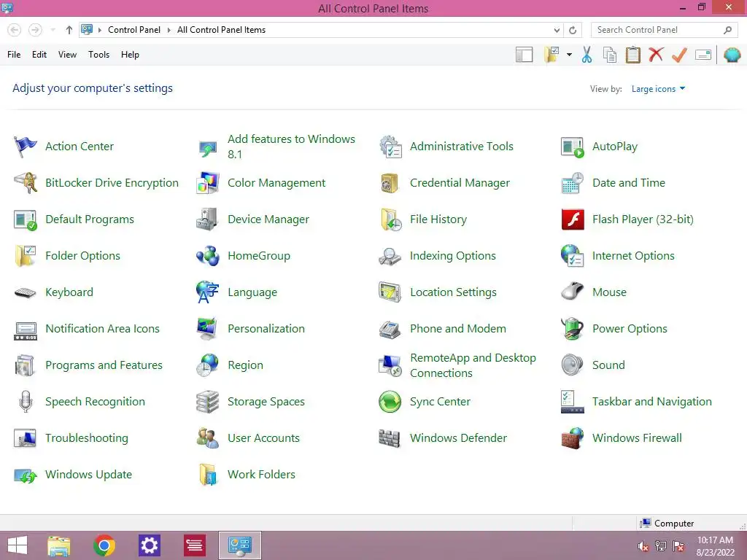Click the red X Delete toolbar icon
747x560 pixels.
[656, 55]
